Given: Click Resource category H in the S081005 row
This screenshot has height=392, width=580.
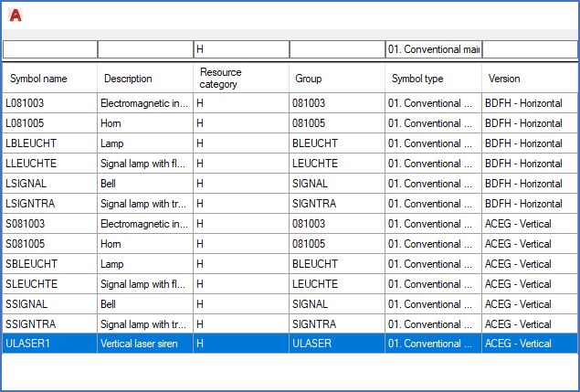Looking at the screenshot, I should pos(241,244).
